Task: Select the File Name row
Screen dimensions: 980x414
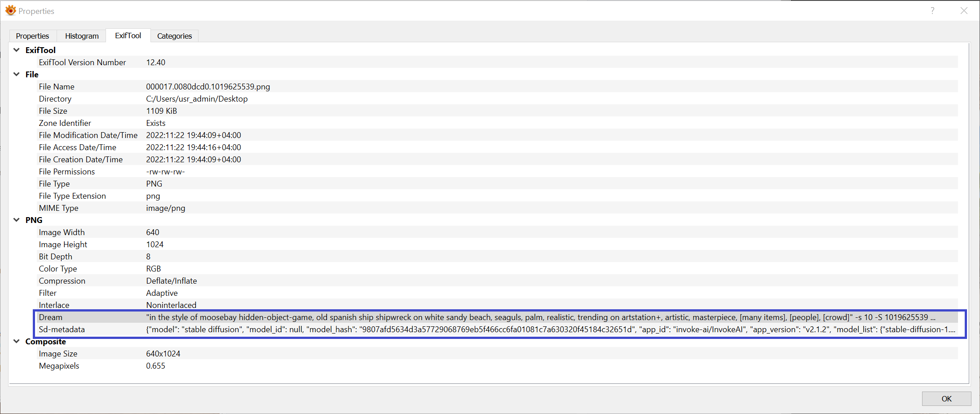Action: point(497,86)
